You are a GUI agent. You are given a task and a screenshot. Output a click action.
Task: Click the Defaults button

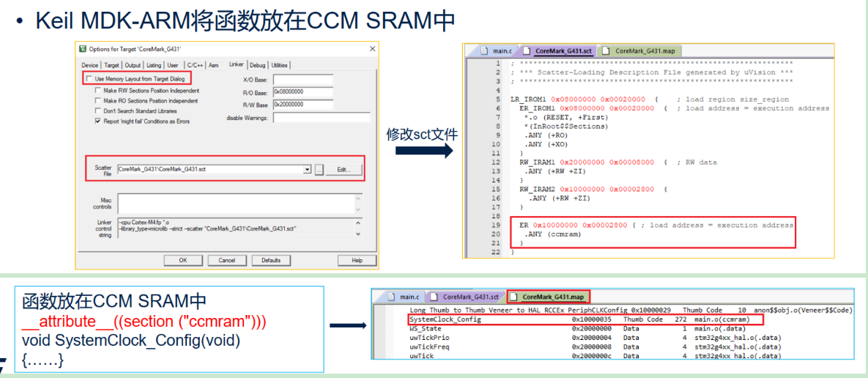click(271, 260)
